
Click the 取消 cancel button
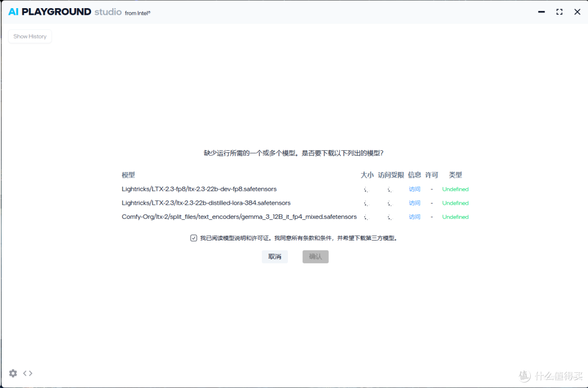coord(275,257)
